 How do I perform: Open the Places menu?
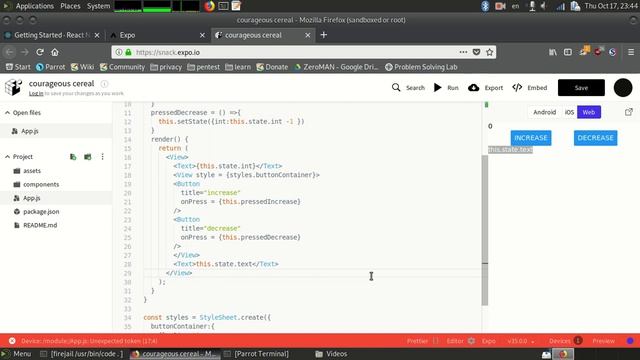point(70,6)
